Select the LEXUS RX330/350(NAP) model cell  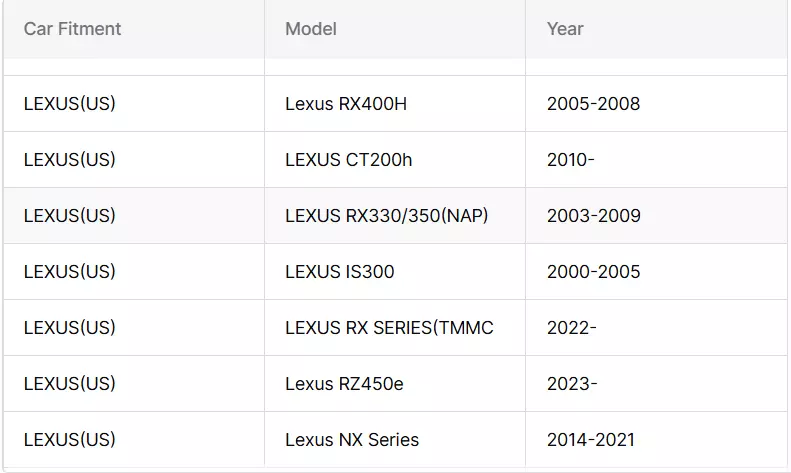(395, 216)
